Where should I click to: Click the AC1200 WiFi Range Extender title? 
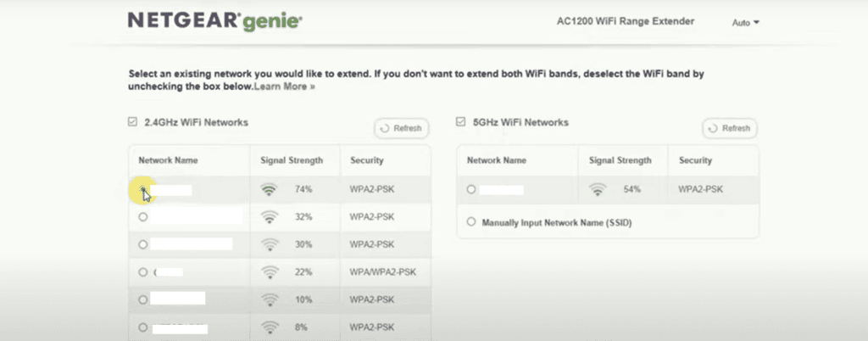(x=626, y=21)
